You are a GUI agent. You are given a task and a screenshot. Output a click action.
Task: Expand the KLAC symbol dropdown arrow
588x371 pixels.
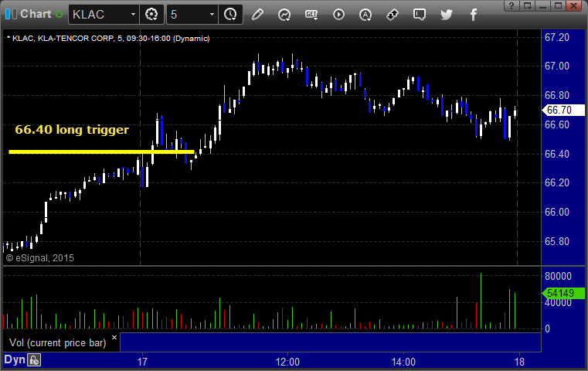click(133, 15)
